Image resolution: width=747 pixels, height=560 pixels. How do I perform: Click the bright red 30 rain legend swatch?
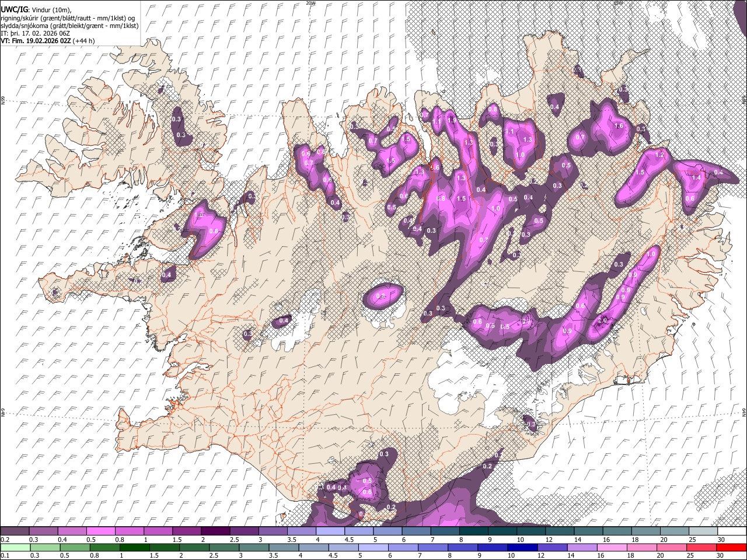point(732,547)
